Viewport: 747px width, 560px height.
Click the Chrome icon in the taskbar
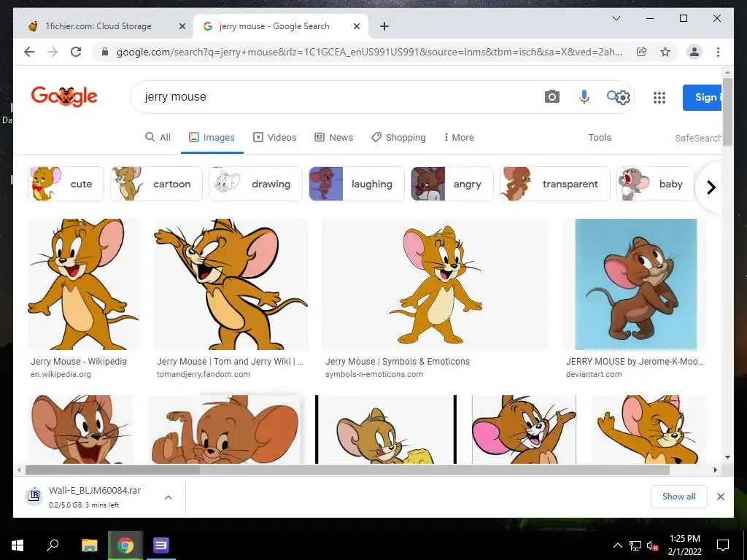(x=125, y=545)
